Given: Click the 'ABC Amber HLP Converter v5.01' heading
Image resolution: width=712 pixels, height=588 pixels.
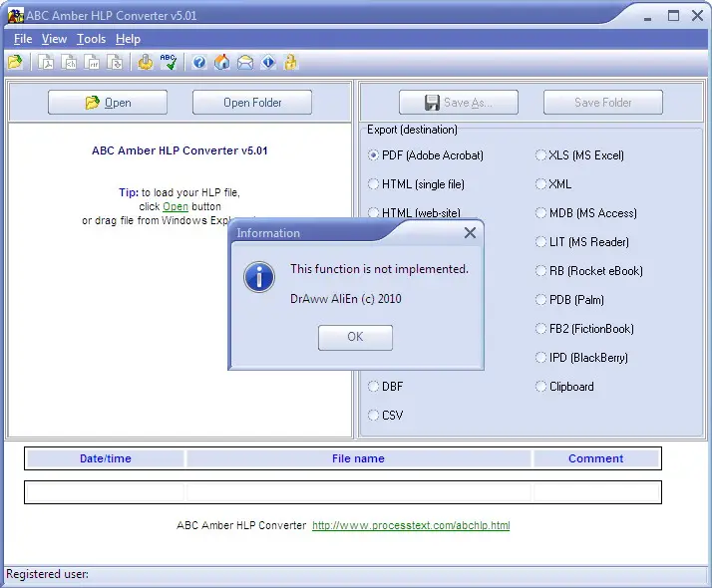Looking at the screenshot, I should tap(179, 150).
